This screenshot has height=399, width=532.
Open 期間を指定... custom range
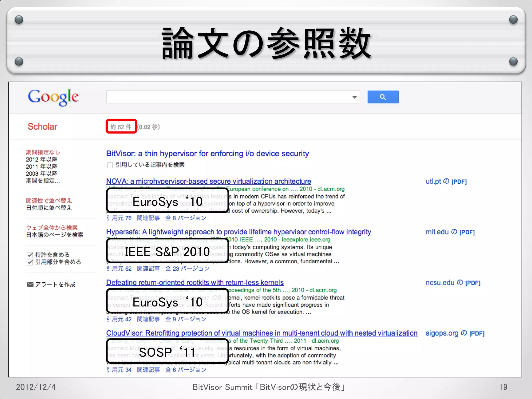pyautogui.click(x=43, y=181)
